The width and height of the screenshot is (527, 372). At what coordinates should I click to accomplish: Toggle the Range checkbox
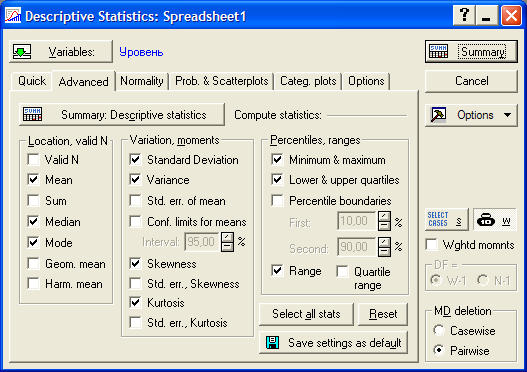click(x=277, y=271)
